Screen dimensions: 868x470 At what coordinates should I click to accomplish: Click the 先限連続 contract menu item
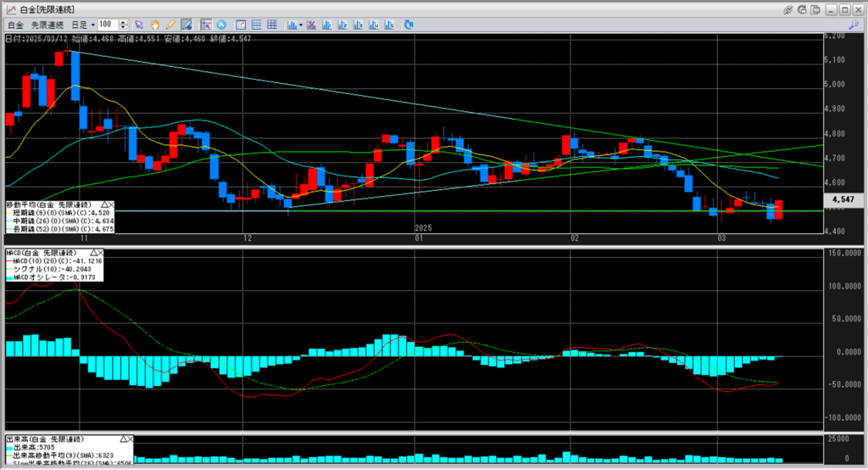(x=49, y=25)
